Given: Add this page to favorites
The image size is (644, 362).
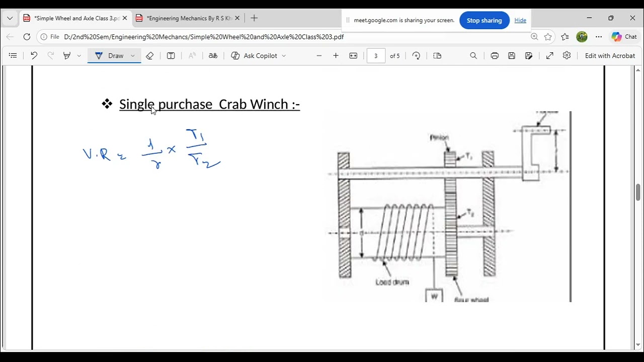Looking at the screenshot, I should (x=548, y=37).
